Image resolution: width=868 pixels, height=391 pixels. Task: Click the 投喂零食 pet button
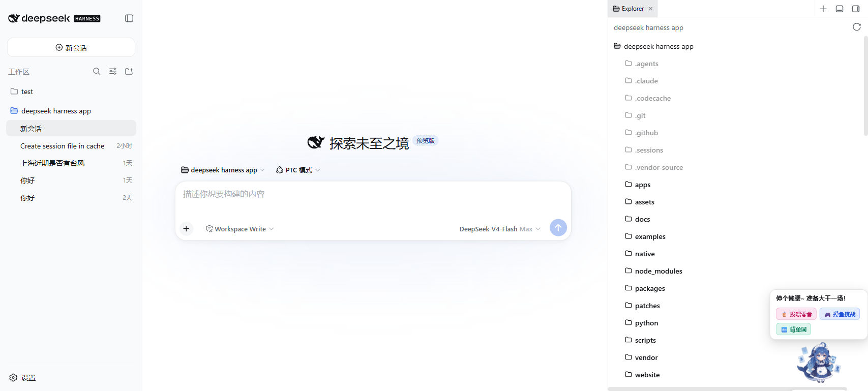point(796,314)
